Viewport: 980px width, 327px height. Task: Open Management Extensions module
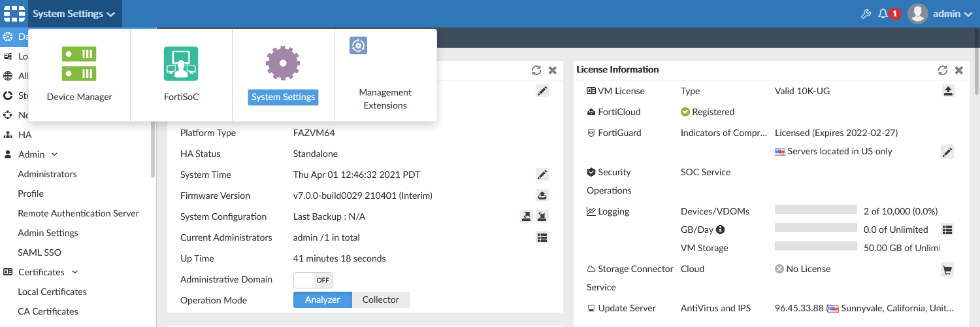coord(385,75)
